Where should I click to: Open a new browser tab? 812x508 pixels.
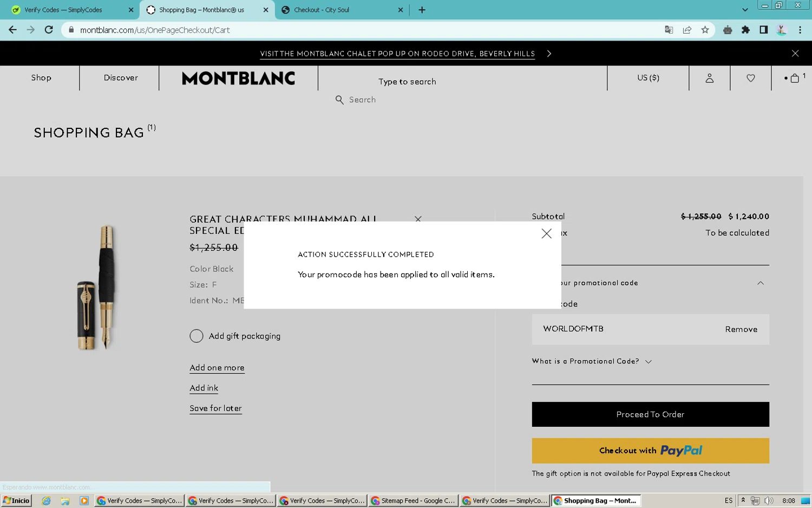[x=422, y=10]
